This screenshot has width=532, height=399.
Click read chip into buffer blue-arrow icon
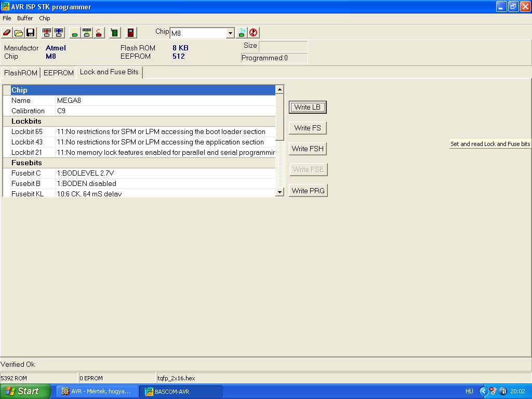(59, 33)
